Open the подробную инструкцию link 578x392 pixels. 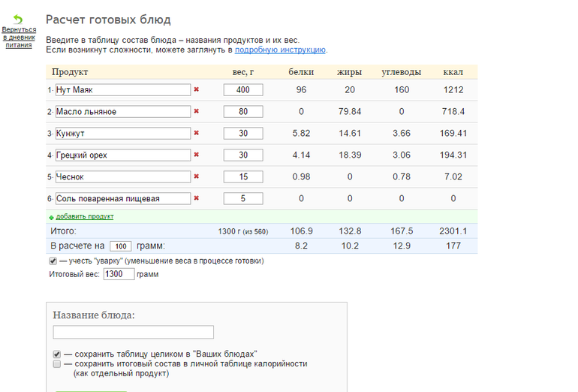click(280, 50)
